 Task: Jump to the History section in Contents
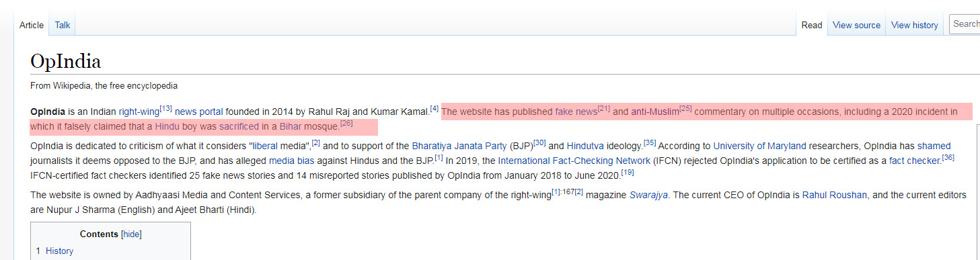pyautogui.click(x=59, y=251)
